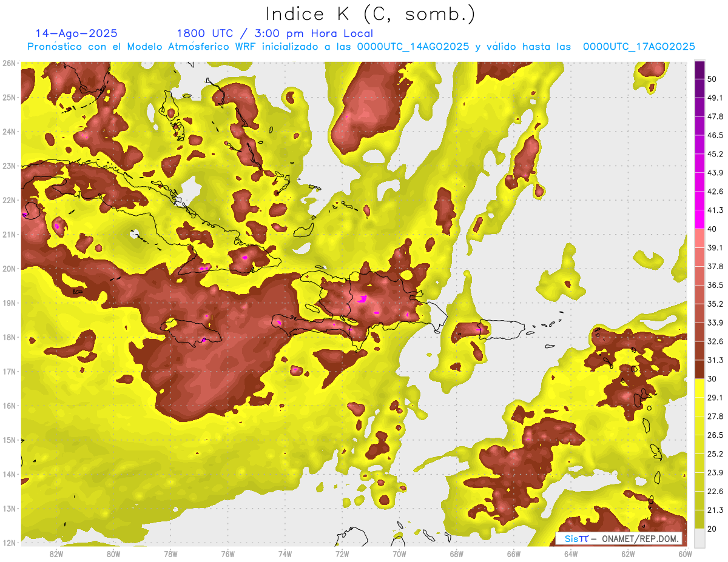Image resolution: width=728 pixels, height=562 pixels.
Task: Click the '16N' latitude label
Action: (x=9, y=406)
